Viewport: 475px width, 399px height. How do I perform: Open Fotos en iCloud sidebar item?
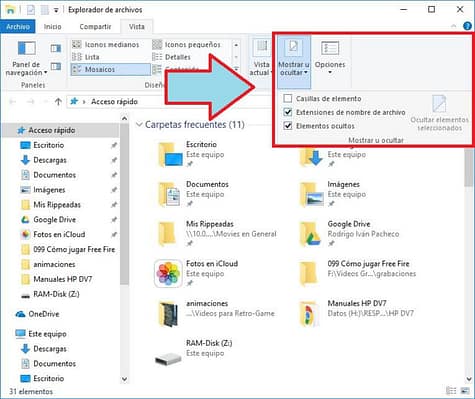coord(59,234)
